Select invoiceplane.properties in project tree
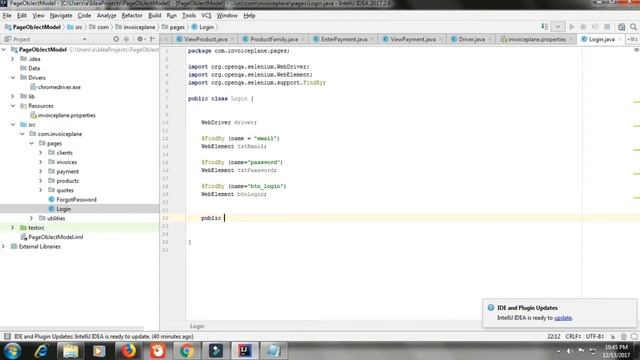 (62, 115)
